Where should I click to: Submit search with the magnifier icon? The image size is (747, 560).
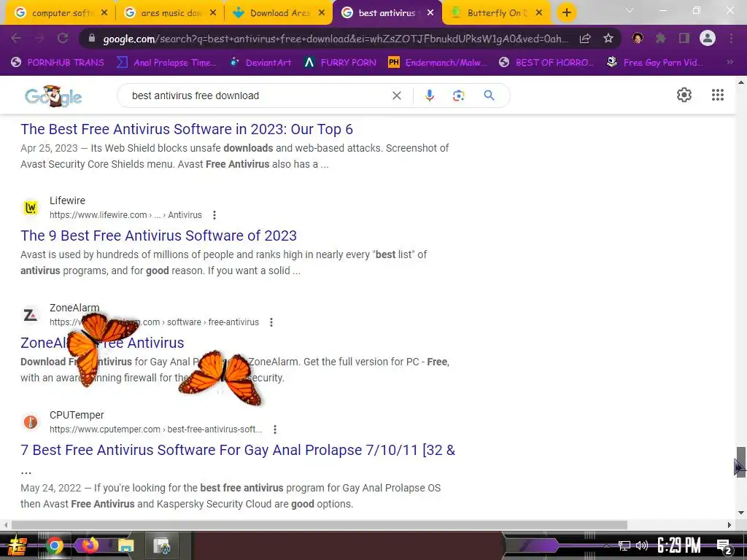(x=489, y=96)
